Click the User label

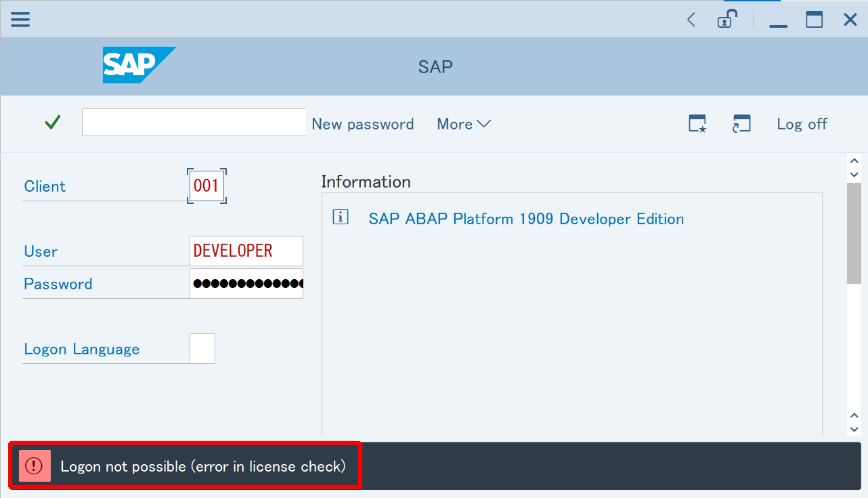41,251
